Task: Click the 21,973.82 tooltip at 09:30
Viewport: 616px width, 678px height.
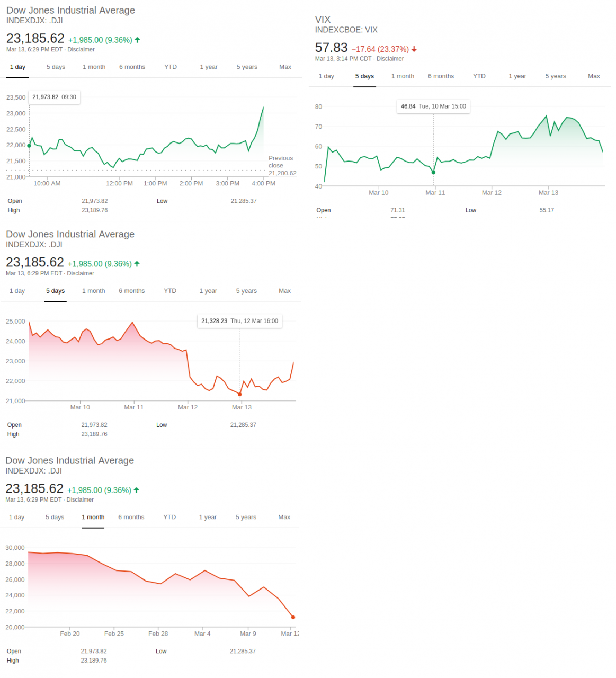Action: pyautogui.click(x=54, y=97)
